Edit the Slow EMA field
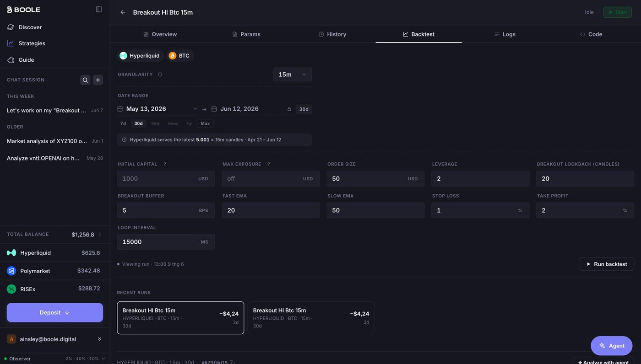Image resolution: width=641 pixels, height=364 pixels. pos(375,210)
